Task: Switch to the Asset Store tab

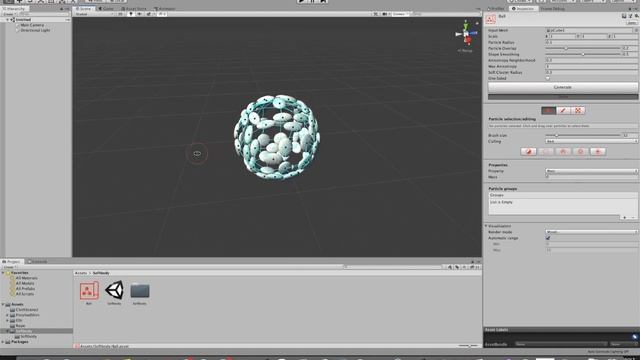Action: [134, 9]
